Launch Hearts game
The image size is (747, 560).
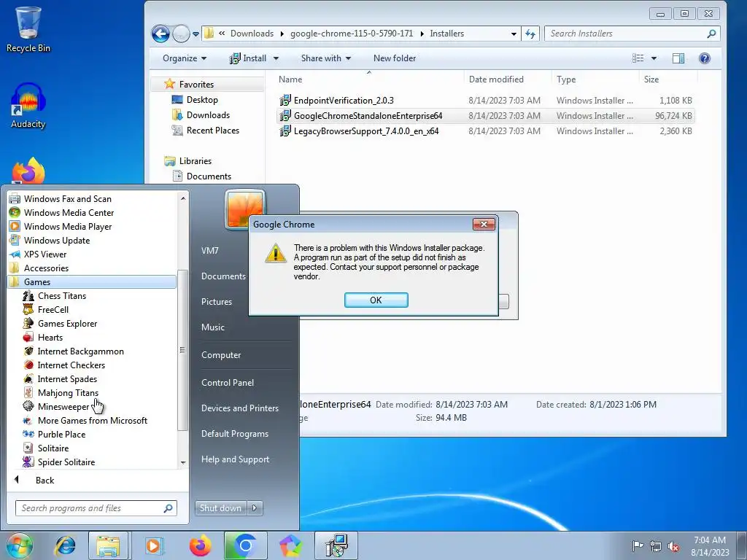click(x=50, y=337)
